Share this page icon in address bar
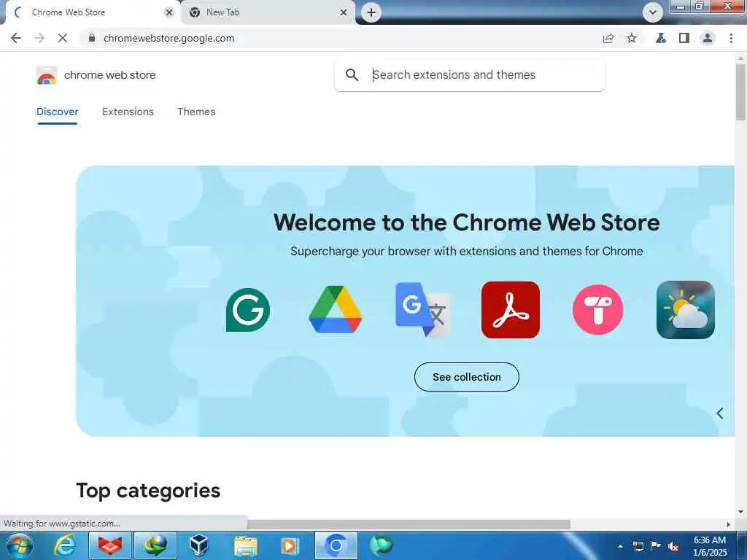 click(608, 38)
